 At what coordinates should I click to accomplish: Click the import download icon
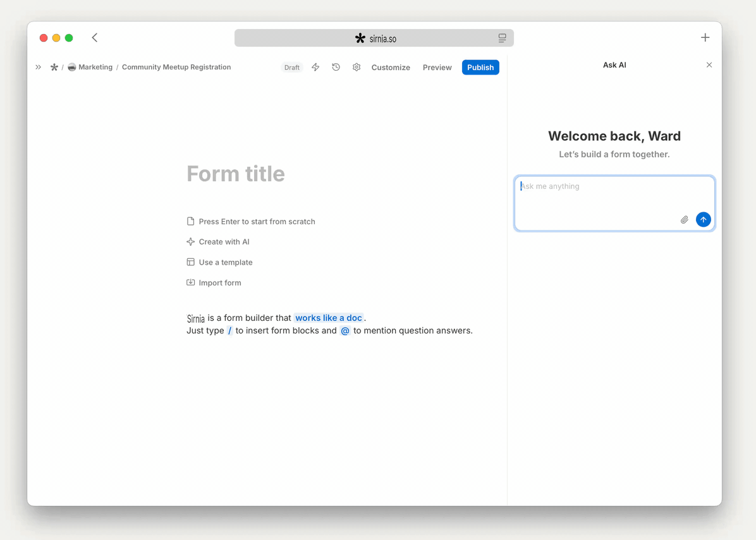click(190, 283)
